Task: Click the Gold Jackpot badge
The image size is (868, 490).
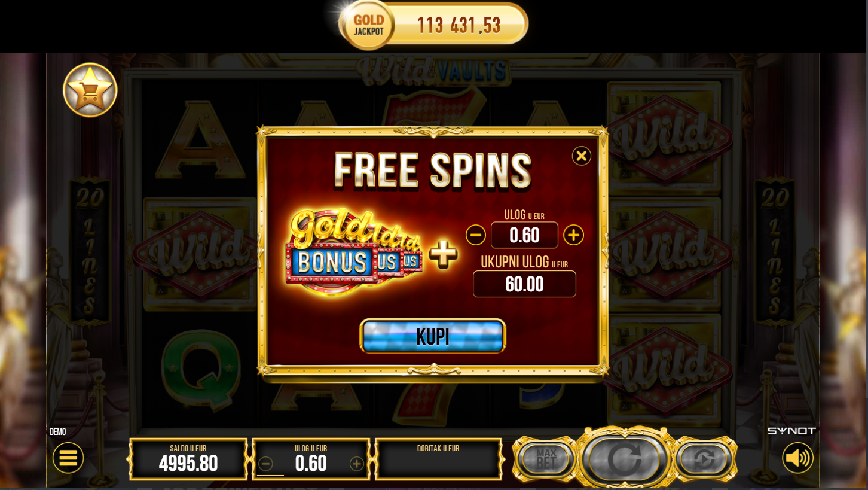Action: click(366, 25)
